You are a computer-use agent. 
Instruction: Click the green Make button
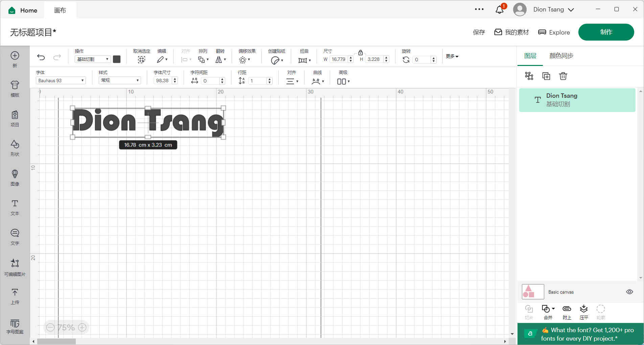606,32
